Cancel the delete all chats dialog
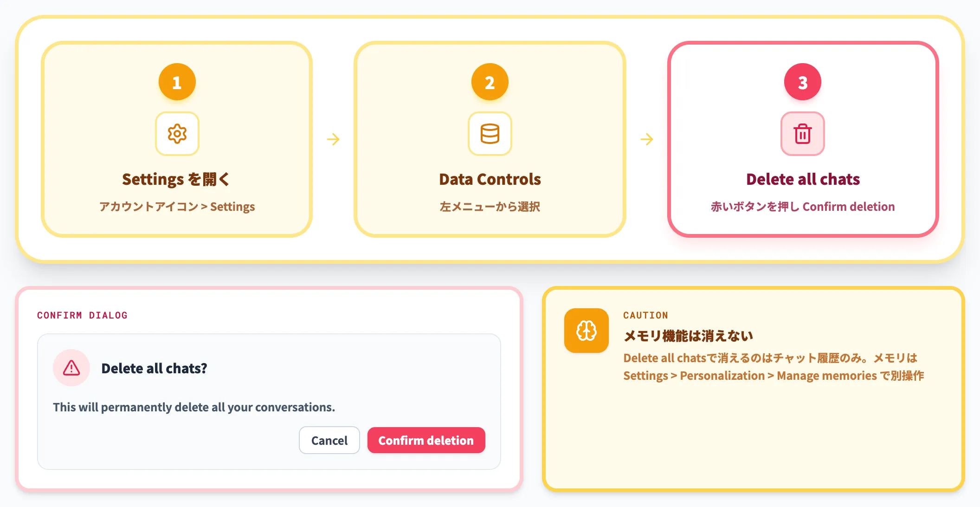The image size is (980, 507). point(329,440)
